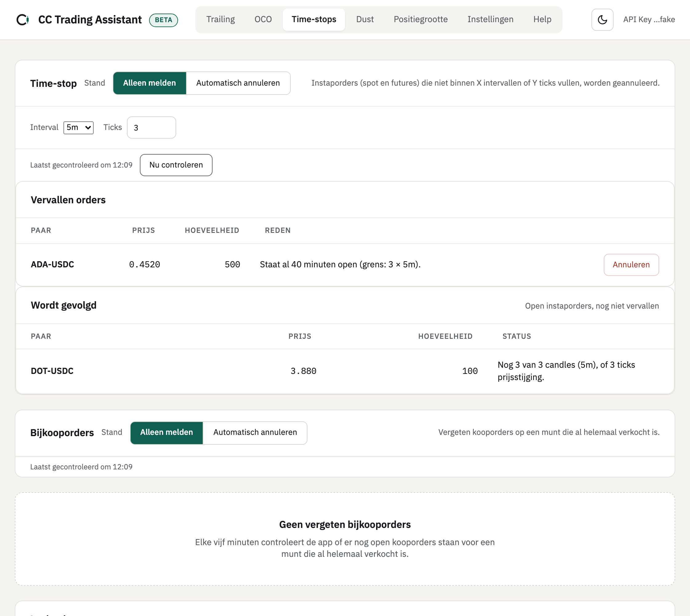This screenshot has width=690, height=616.
Task: Select the Time-stops tab
Action: click(x=314, y=20)
